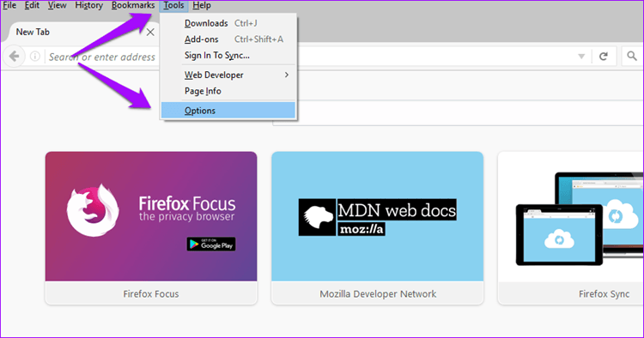Focus the Search or enter address field
The width and height of the screenshot is (644, 338).
[x=102, y=57]
